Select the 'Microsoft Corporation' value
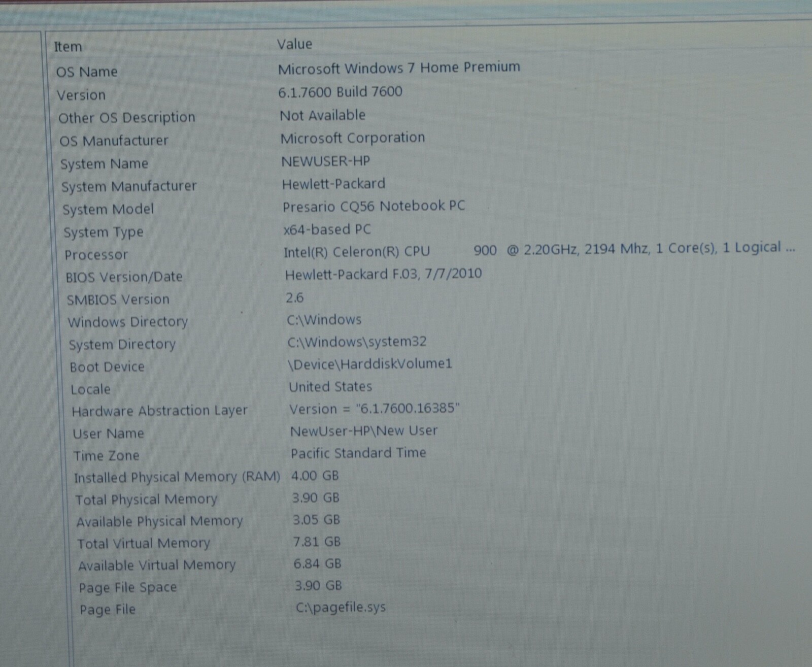The image size is (812, 667). [x=353, y=138]
